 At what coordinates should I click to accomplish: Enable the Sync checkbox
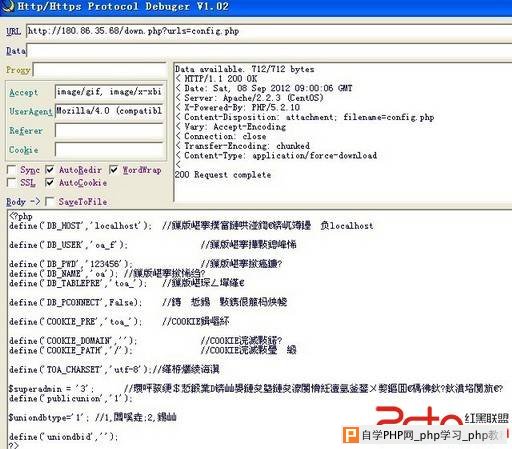point(11,170)
